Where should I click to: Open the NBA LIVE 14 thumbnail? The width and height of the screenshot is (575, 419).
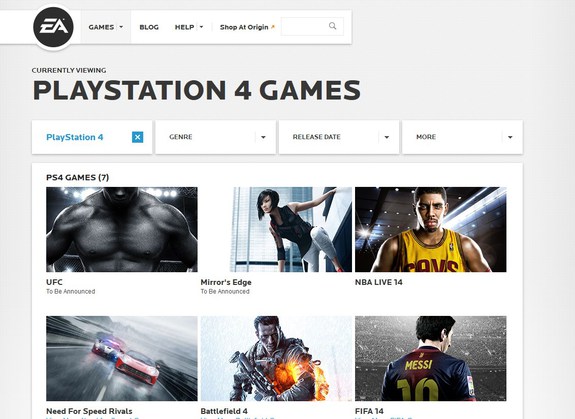pos(431,229)
